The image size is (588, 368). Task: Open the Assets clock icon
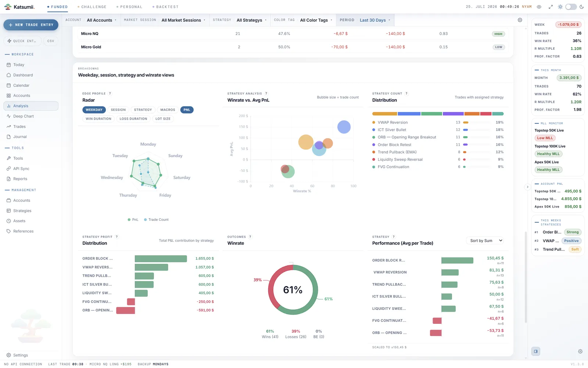click(x=8, y=221)
